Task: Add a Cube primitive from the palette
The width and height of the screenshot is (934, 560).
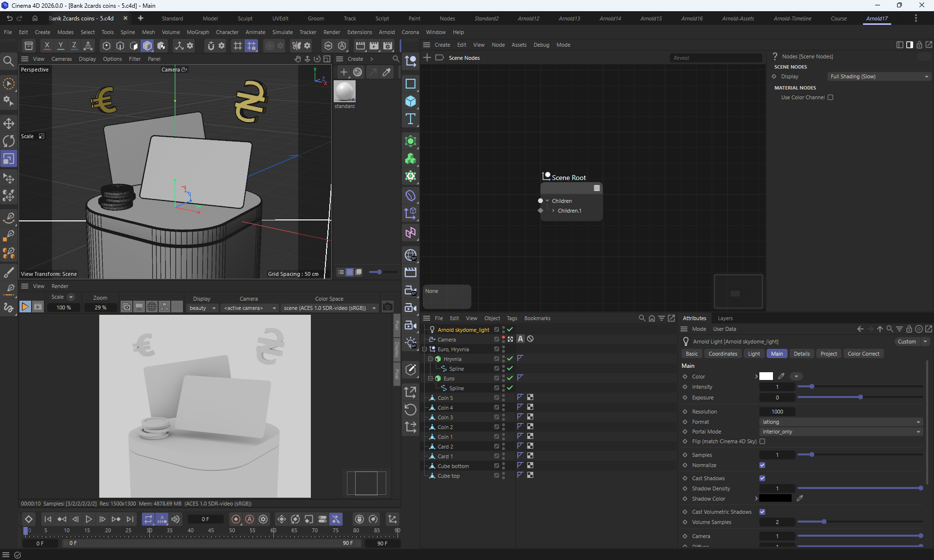Action: 411,101
